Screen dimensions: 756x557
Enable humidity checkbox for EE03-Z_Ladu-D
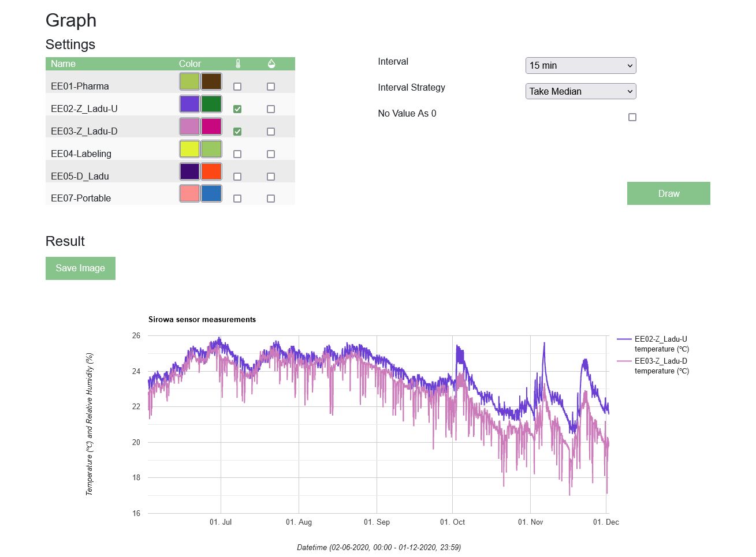point(271,132)
